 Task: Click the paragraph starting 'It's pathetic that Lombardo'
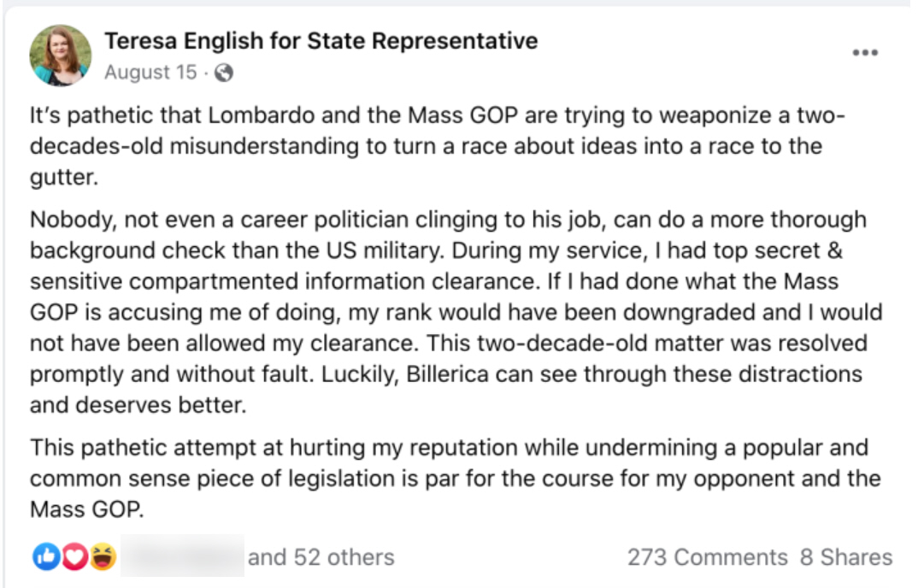pyautogui.click(x=426, y=145)
